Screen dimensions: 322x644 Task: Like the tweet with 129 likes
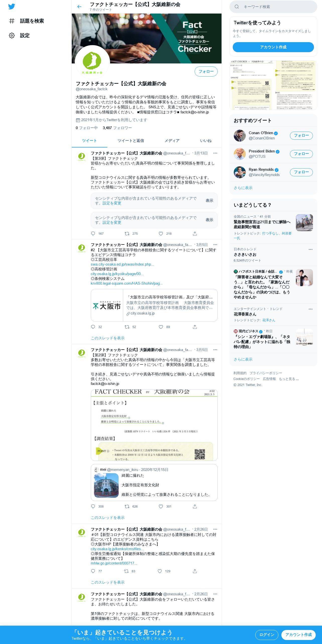tap(160, 571)
